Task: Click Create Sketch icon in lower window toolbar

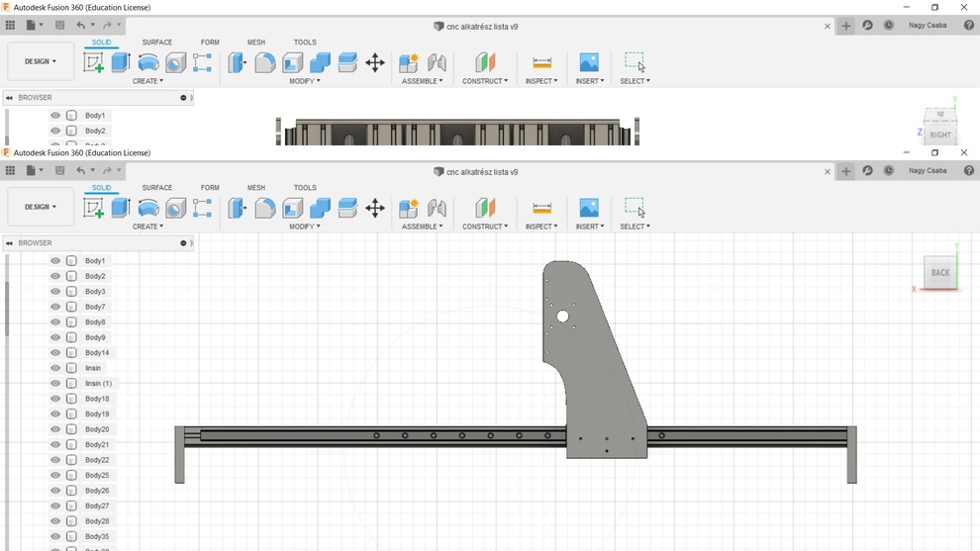Action: pyautogui.click(x=94, y=208)
